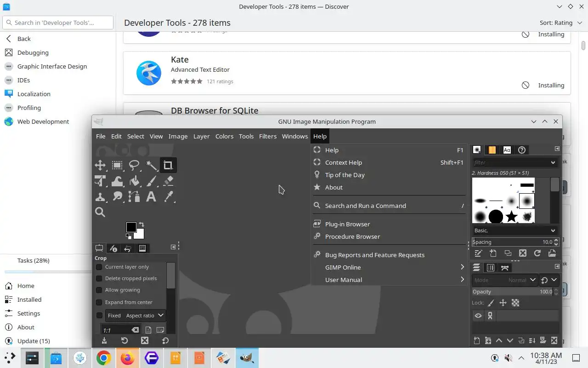Viewport: 588px width, 368px height.
Task: Swap foreground and background colors
Action: tap(141, 224)
